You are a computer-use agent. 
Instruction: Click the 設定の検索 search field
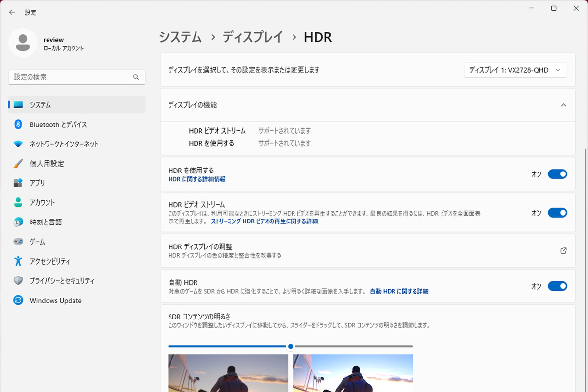pyautogui.click(x=77, y=77)
